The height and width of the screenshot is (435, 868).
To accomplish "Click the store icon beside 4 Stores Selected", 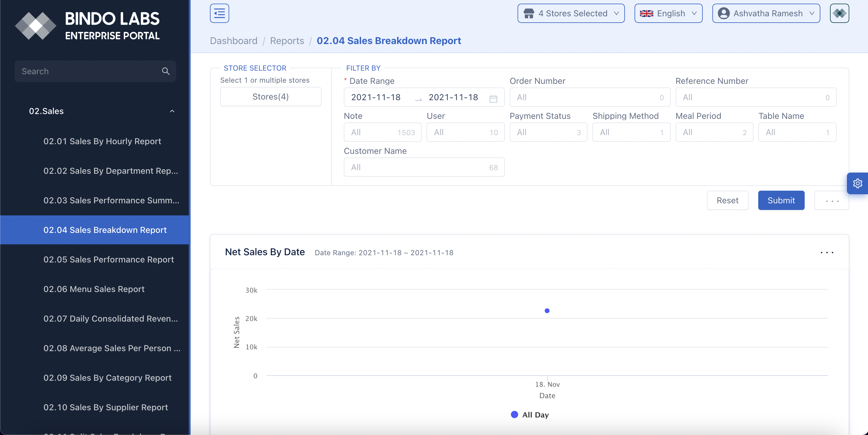I will click(529, 13).
